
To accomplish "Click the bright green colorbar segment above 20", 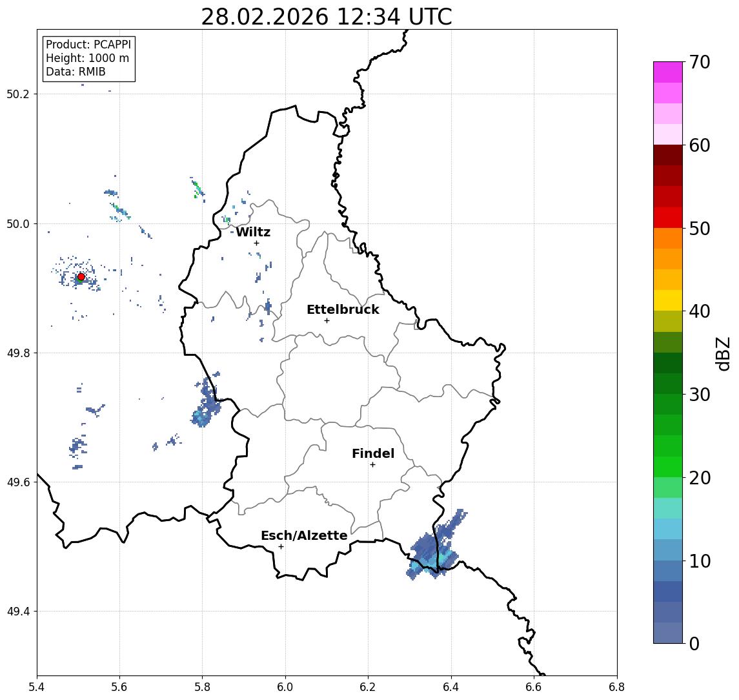I will (x=668, y=466).
